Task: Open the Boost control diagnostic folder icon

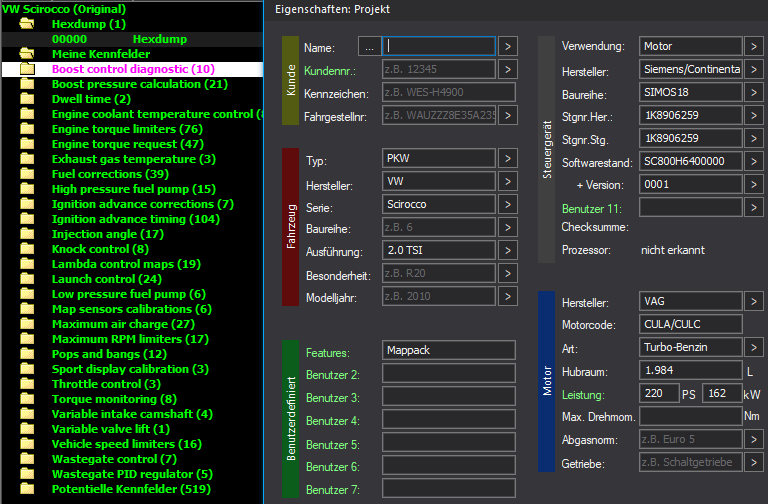Action: [x=27, y=69]
